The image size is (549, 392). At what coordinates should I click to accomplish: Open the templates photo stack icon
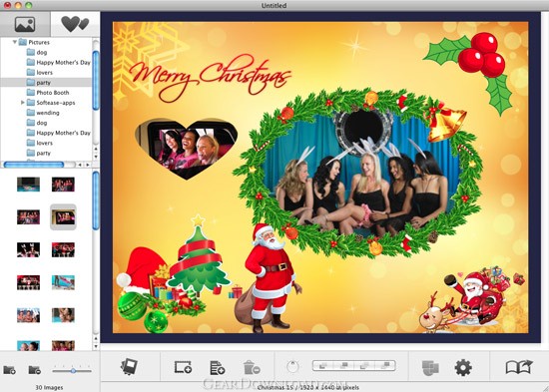coord(129,367)
